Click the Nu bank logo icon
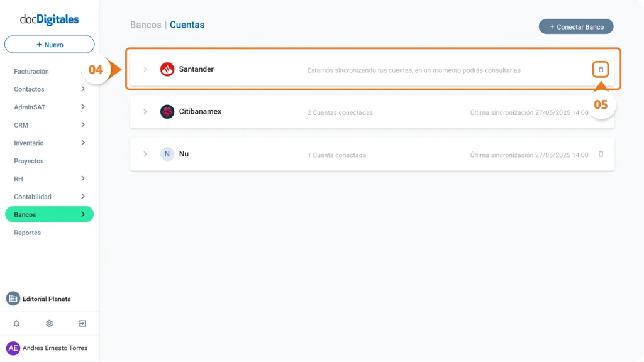Viewport: 644px width, 362px height. tap(167, 154)
